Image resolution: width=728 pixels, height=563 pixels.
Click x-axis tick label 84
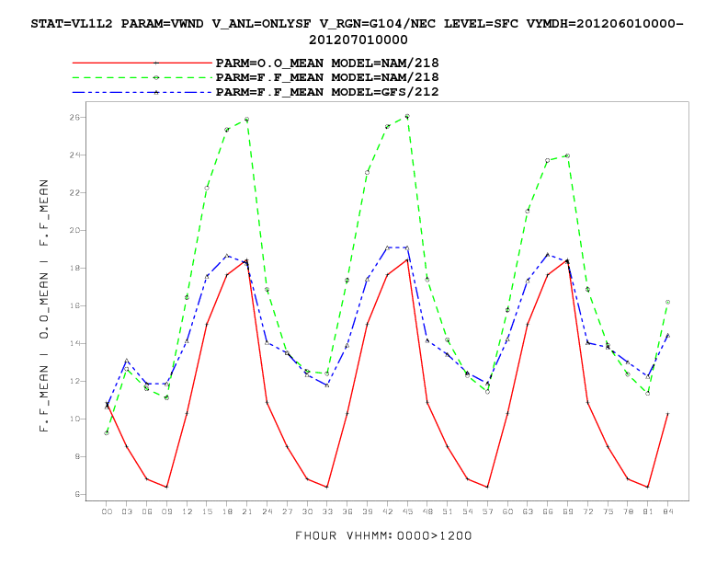667,511
